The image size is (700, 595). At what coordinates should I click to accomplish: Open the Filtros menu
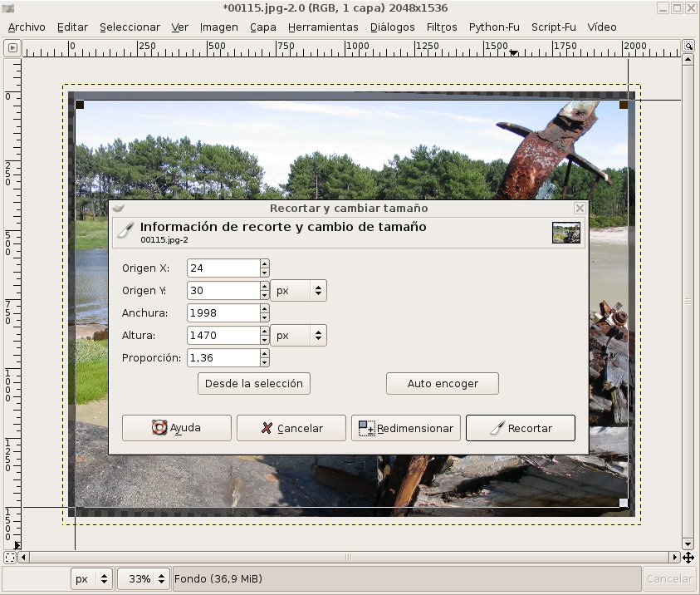(x=442, y=27)
